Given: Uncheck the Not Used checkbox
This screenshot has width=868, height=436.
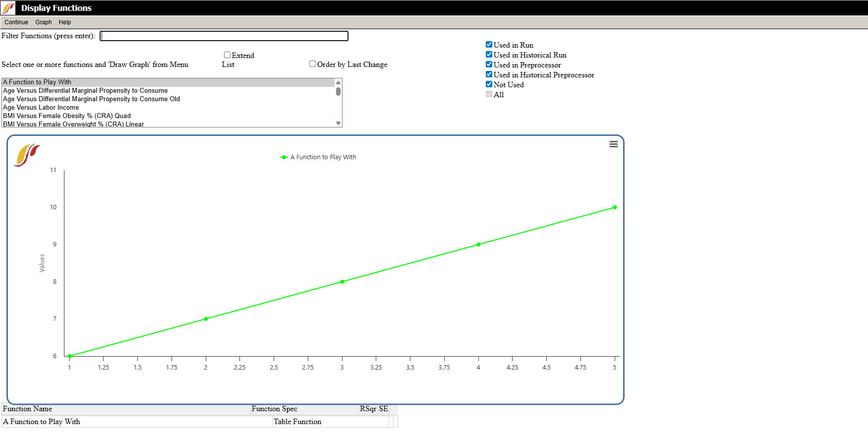Looking at the screenshot, I should (x=489, y=84).
